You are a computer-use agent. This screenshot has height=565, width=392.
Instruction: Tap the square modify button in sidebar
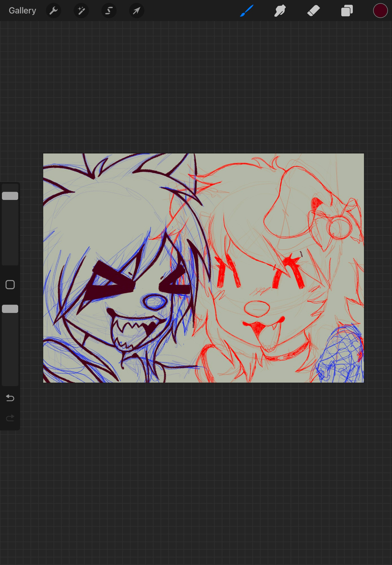10,285
